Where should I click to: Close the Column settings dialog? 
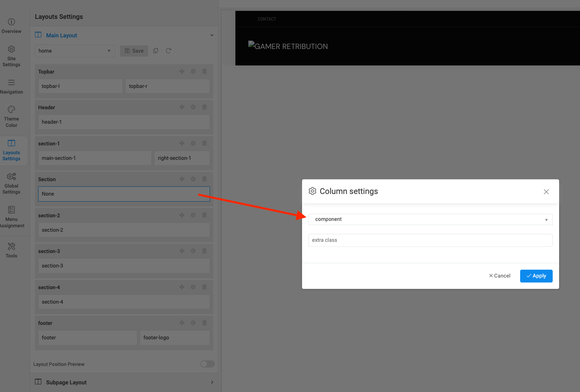tap(546, 192)
